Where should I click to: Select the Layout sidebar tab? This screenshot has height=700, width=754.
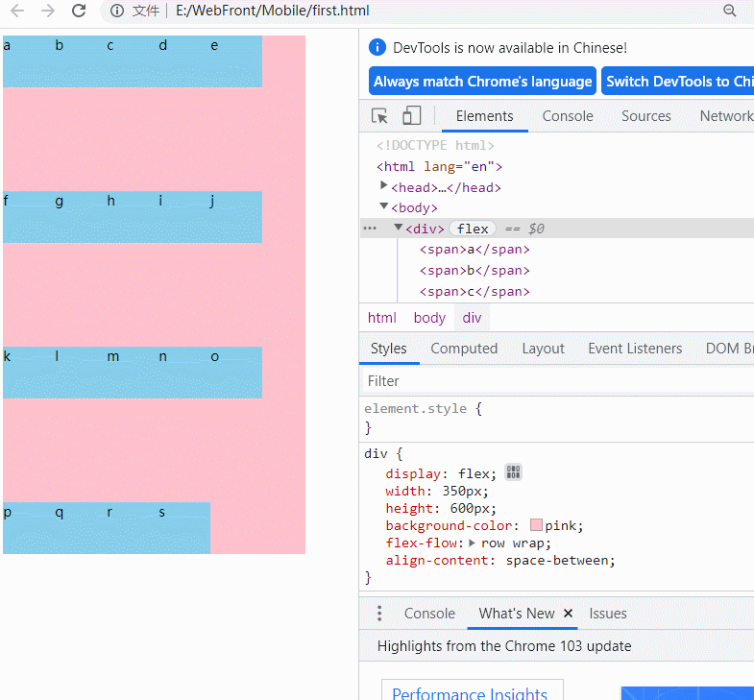tap(543, 348)
